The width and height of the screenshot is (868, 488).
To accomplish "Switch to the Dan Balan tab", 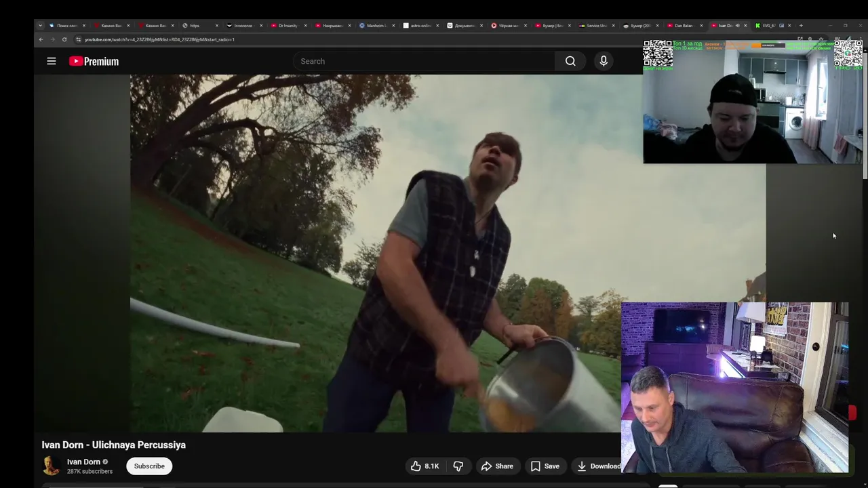I will pyautogui.click(x=684, y=26).
